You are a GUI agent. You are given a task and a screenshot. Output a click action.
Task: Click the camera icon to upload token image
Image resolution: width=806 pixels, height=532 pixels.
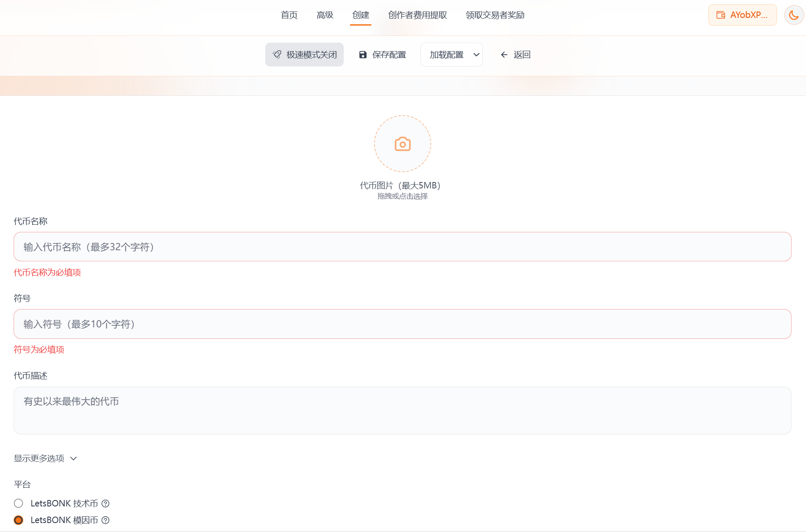(x=402, y=144)
